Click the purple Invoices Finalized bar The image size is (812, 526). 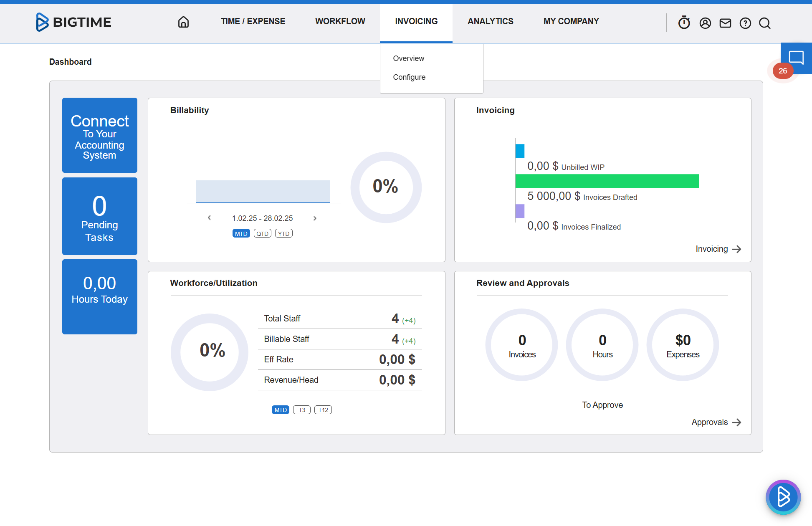tap(520, 211)
